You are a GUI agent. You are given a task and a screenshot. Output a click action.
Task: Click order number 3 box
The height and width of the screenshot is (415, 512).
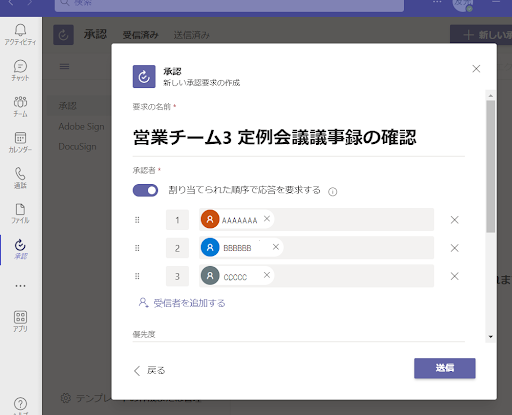pos(177,276)
